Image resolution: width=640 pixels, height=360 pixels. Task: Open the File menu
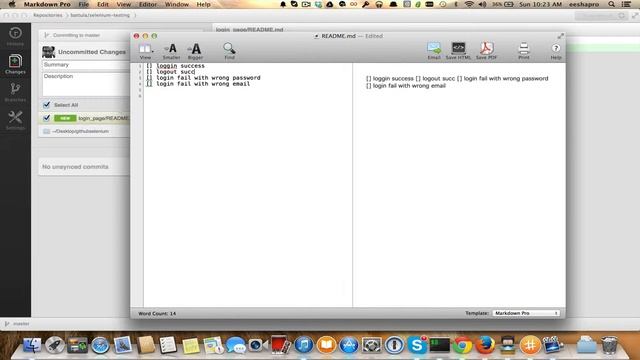pyautogui.click(x=84, y=4)
